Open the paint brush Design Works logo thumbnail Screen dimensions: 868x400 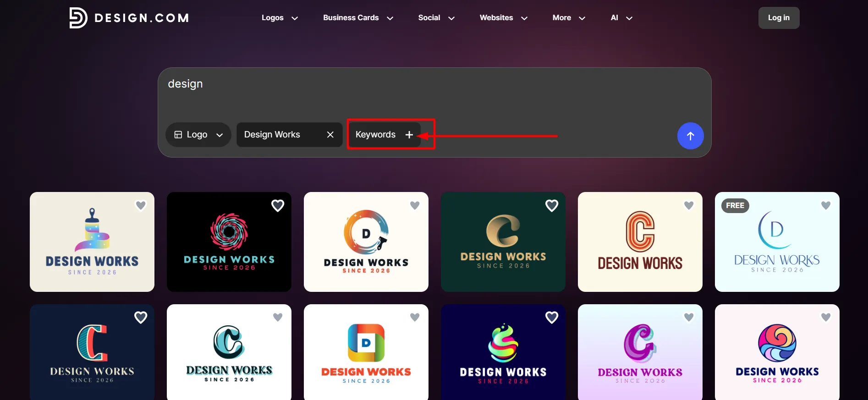tap(92, 242)
